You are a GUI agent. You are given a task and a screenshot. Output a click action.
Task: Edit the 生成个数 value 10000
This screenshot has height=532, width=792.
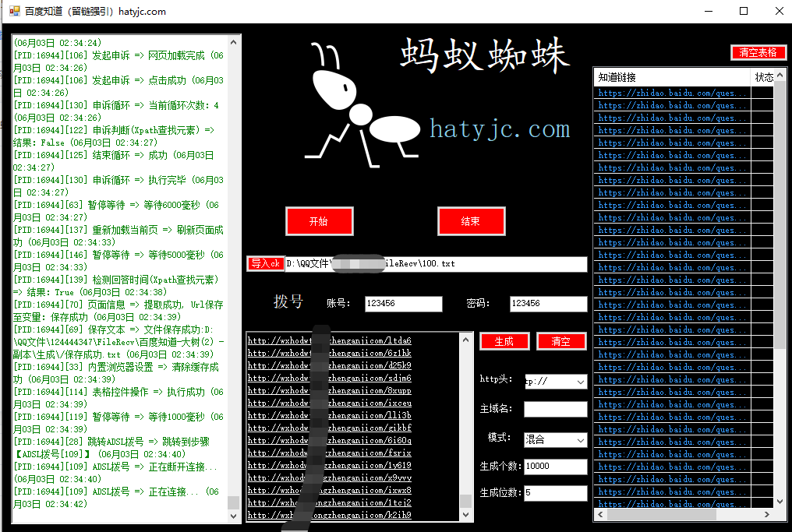554,467
